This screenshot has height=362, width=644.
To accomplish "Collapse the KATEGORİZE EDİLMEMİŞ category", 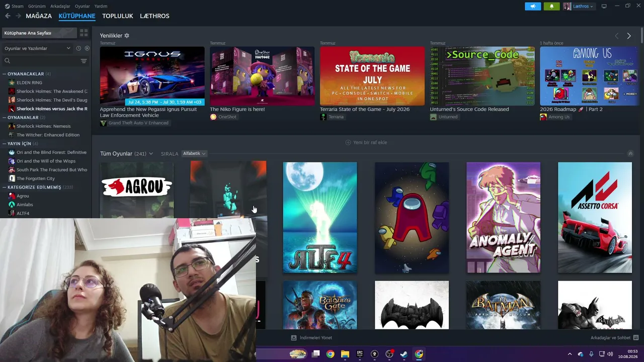I will tap(5, 188).
